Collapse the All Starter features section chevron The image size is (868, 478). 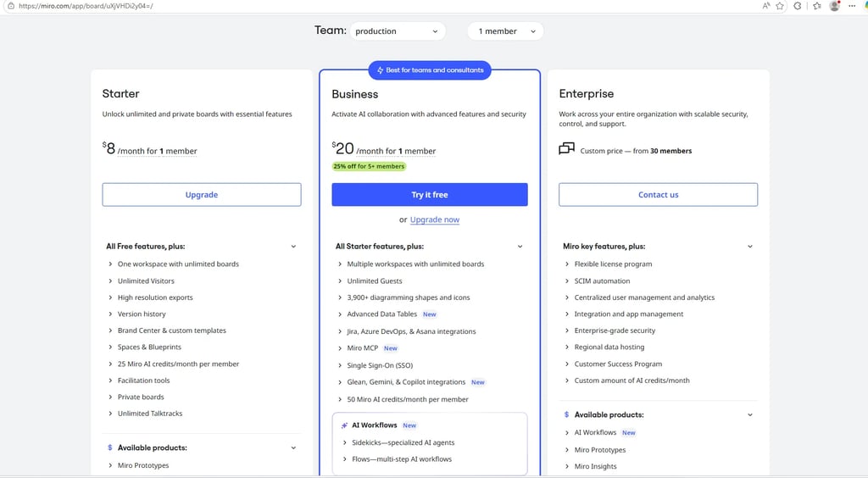point(520,247)
